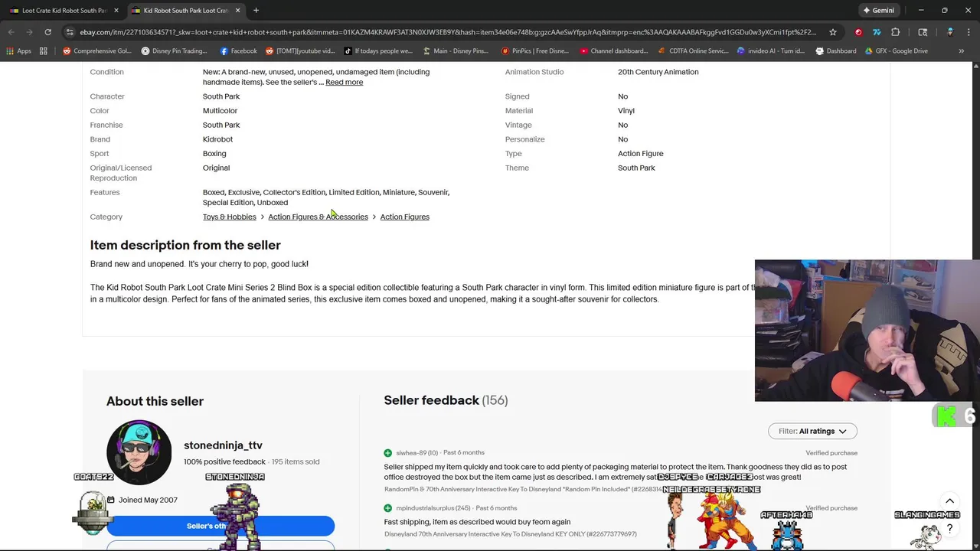
Task: Open the Facebook bookmark
Action: tap(238, 51)
